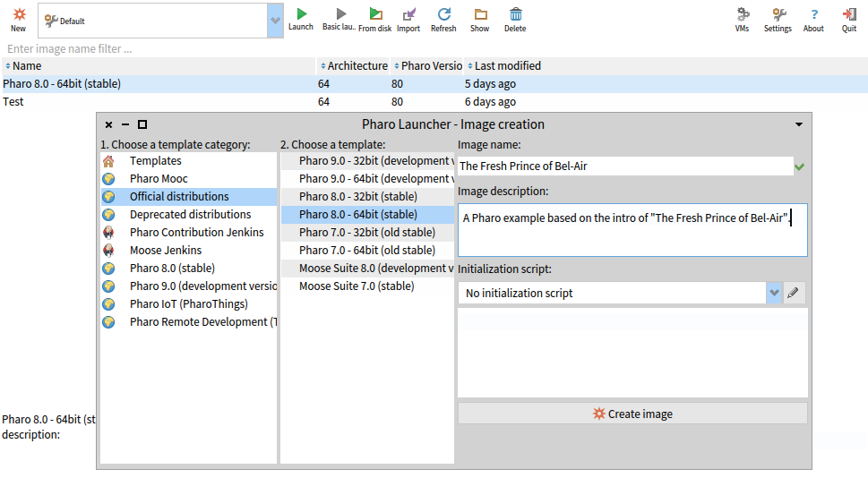Select the Moose Jenkins category
This screenshot has width=868, height=495.
[189, 251]
